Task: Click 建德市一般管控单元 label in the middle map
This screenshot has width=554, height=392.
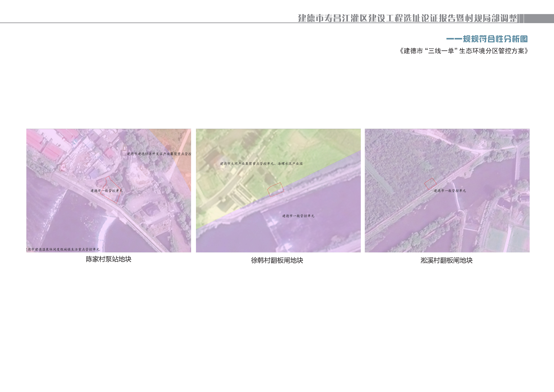Action: click(298, 216)
